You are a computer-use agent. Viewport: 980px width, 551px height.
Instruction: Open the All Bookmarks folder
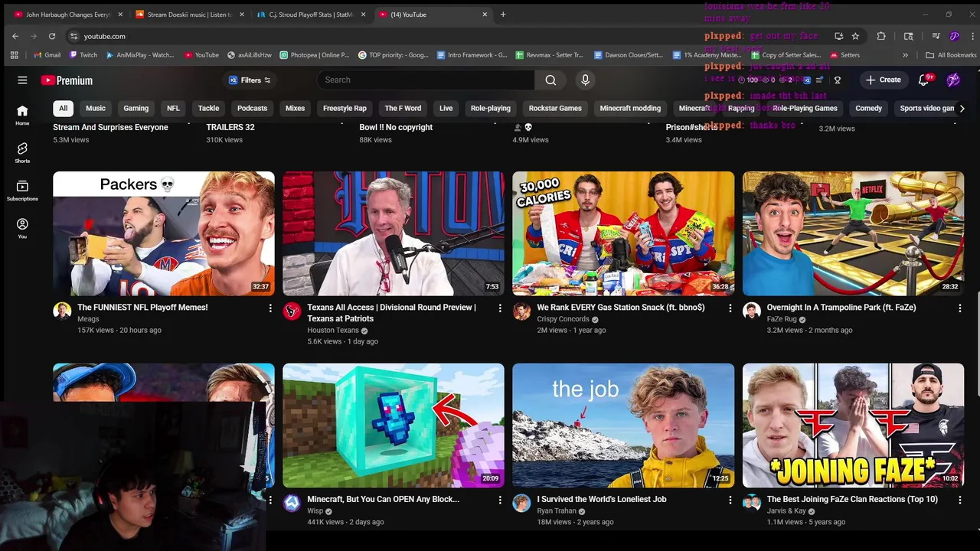click(x=951, y=55)
